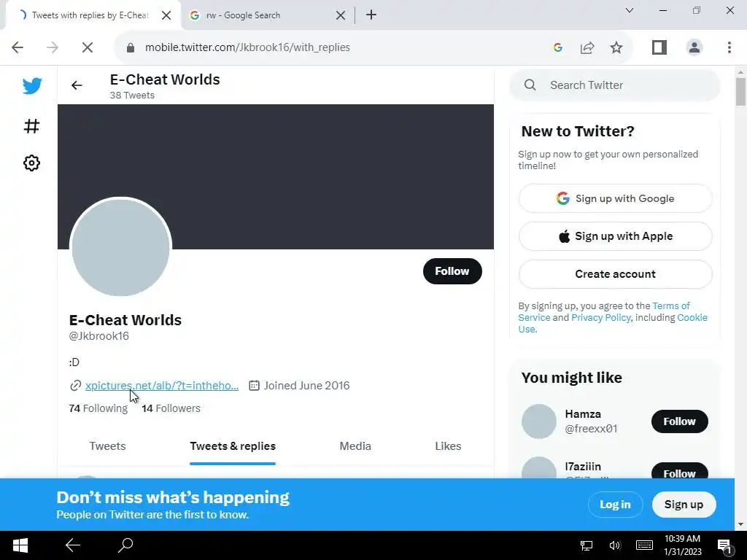Click Sign up with Google
Image resolution: width=747 pixels, height=560 pixels.
(615, 198)
